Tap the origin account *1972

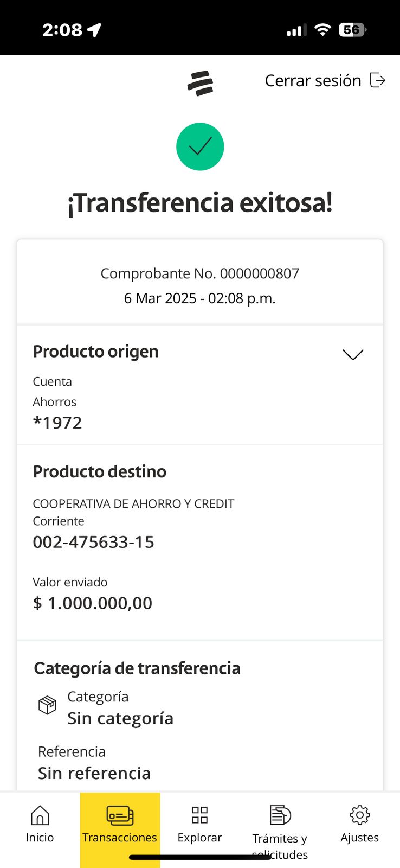[57, 423]
